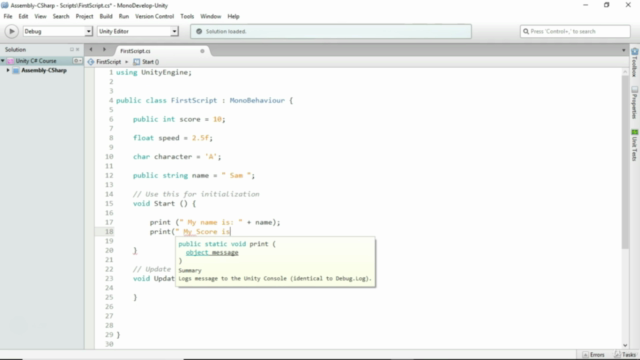Open the Debug configuration dropdown
This screenshot has height=360, width=640.
click(58, 31)
